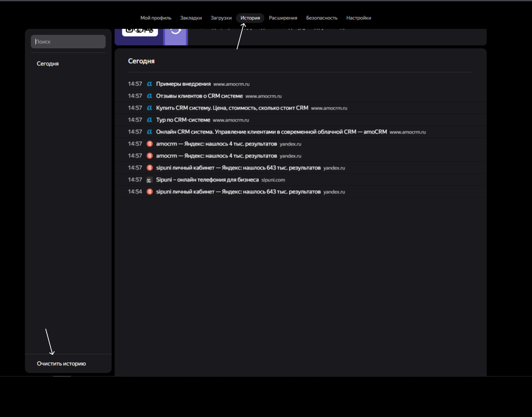Click the amoCRM favicon beside Примеры внедрения
This screenshot has width=532, height=417.
tap(149, 84)
